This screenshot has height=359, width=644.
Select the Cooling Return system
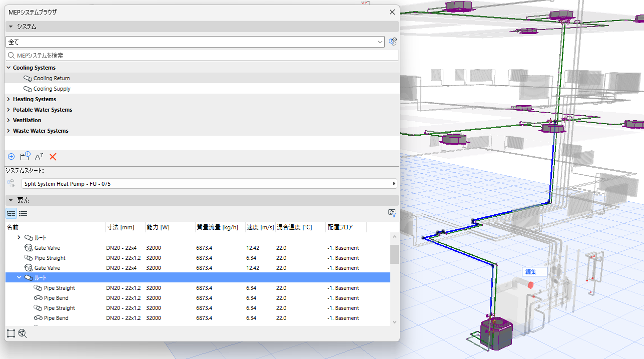tap(52, 78)
